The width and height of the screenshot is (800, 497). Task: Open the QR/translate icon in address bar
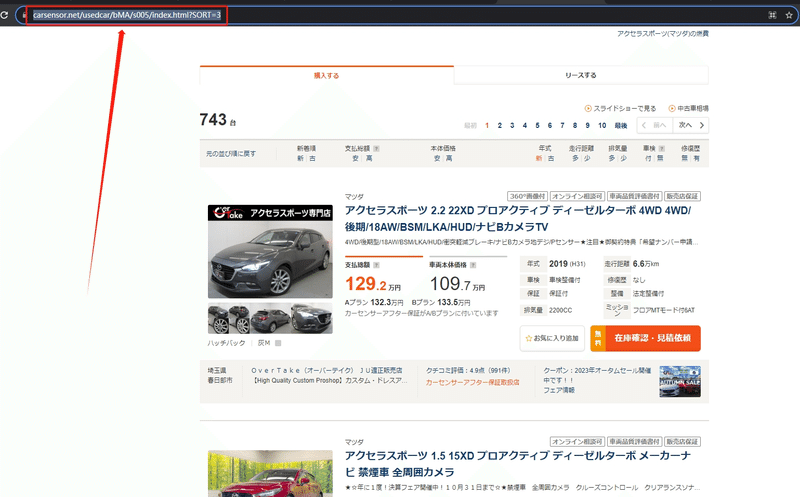tap(772, 15)
